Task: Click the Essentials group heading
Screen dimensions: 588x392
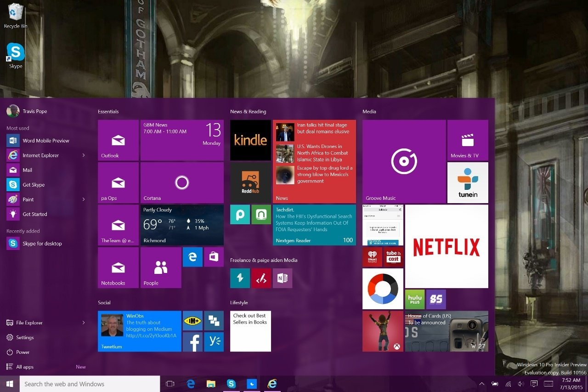Action: [x=108, y=112]
